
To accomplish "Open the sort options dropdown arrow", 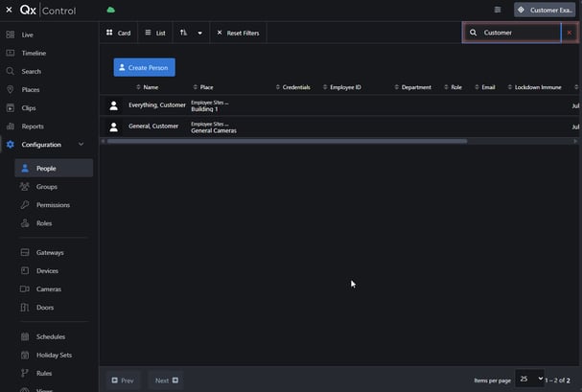I will pyautogui.click(x=200, y=33).
